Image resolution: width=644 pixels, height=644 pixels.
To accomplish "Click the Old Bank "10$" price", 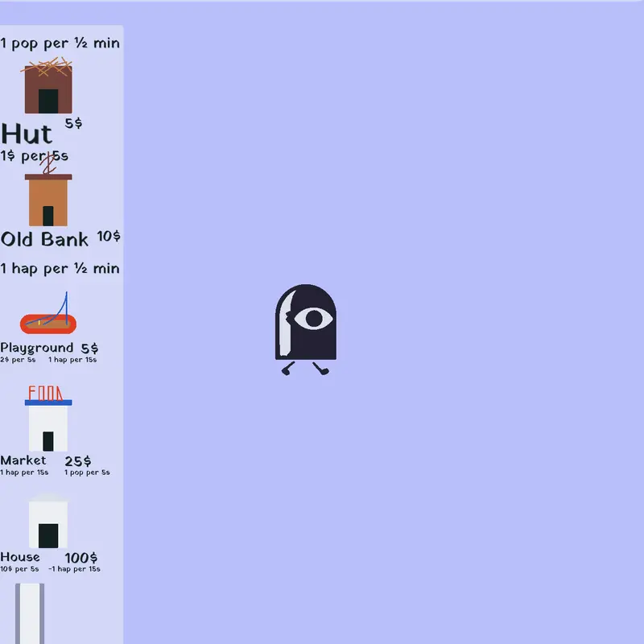I will [109, 236].
